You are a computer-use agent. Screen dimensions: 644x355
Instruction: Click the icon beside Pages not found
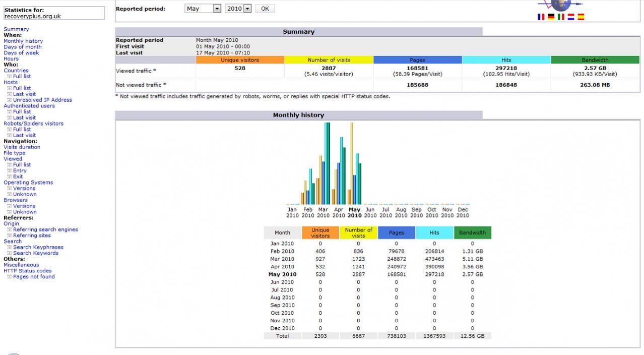tap(9, 277)
